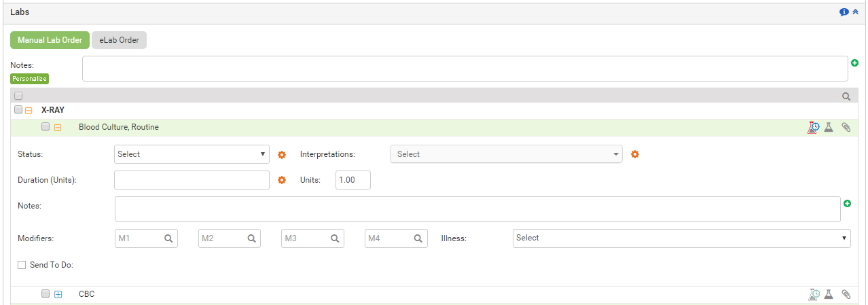Click the Duration (Units) input field
Image resolution: width=868 pixels, height=305 pixels.
pyautogui.click(x=192, y=180)
